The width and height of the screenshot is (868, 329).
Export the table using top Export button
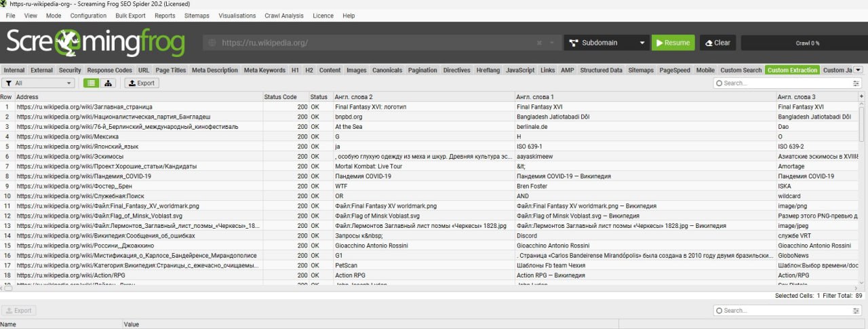click(141, 83)
